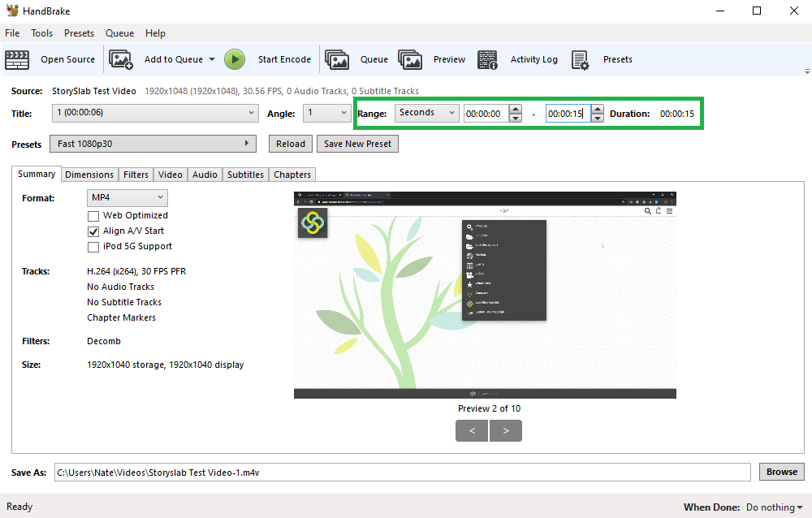Click the Start Encode label
This screenshot has height=518, width=812.
284,59
